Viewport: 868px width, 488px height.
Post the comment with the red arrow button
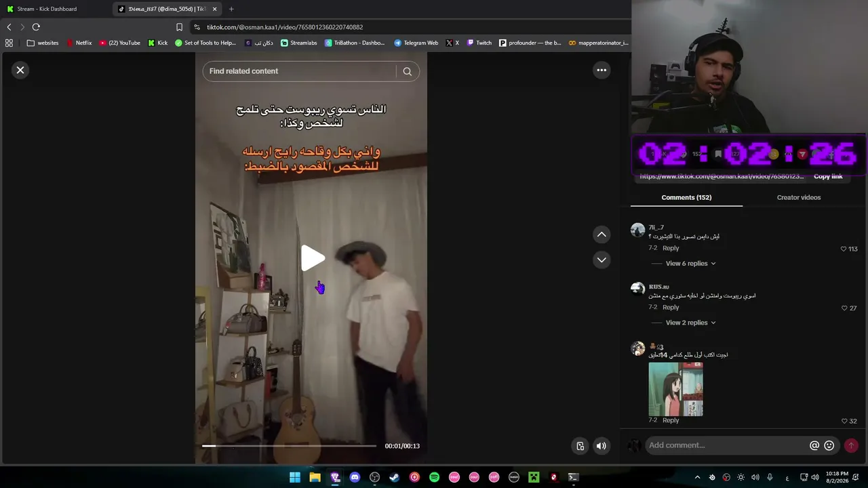[x=851, y=445]
